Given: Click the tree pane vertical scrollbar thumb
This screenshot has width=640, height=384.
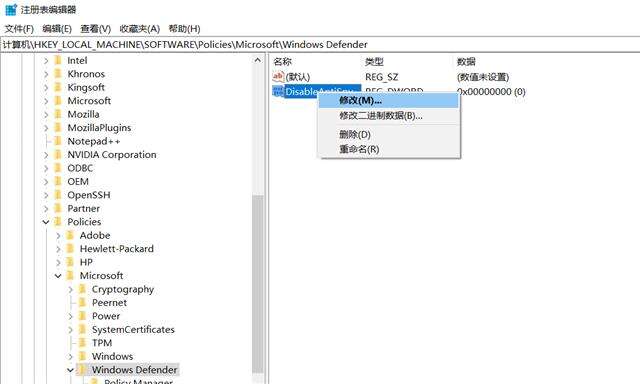Looking at the screenshot, I should 258,284.
